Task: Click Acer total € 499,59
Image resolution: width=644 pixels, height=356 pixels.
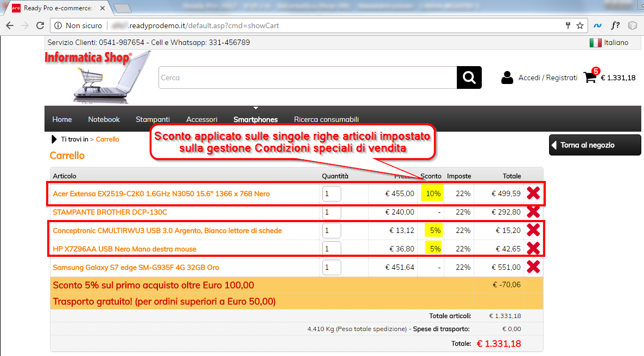Action: tap(506, 193)
